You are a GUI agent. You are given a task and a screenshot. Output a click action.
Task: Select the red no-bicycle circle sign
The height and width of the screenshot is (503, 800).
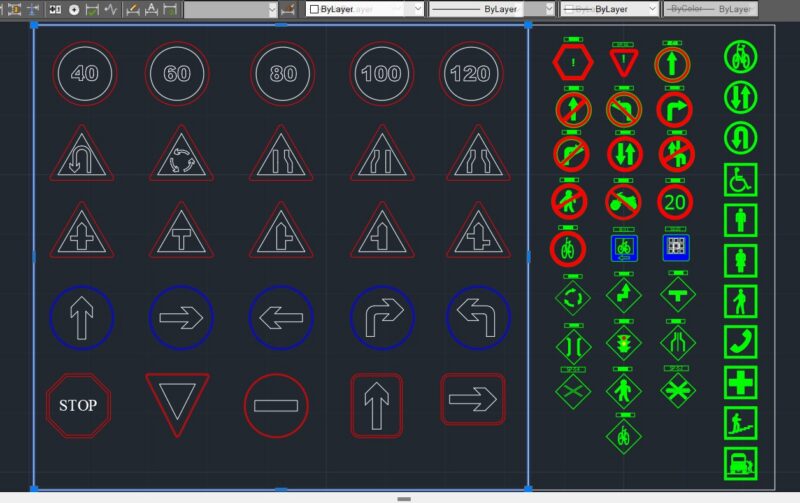point(568,249)
